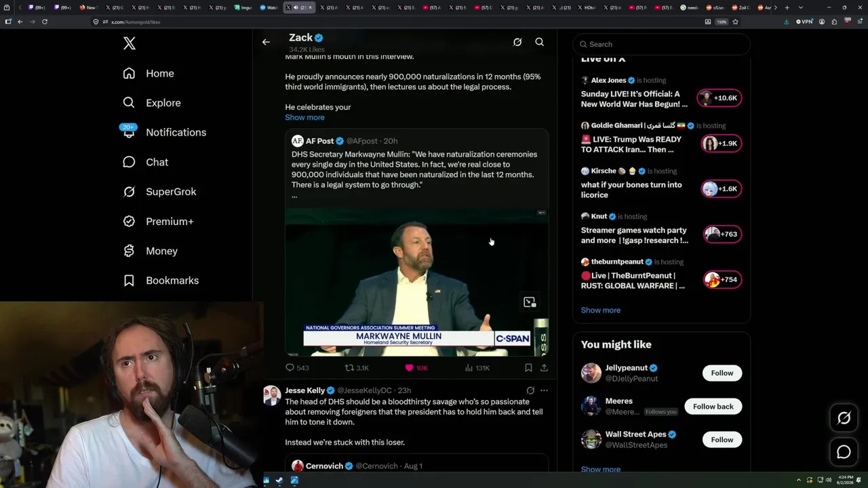Join Goldie Ghamari live with +1.9K listeners
This screenshot has height=488, width=868.
(722, 144)
